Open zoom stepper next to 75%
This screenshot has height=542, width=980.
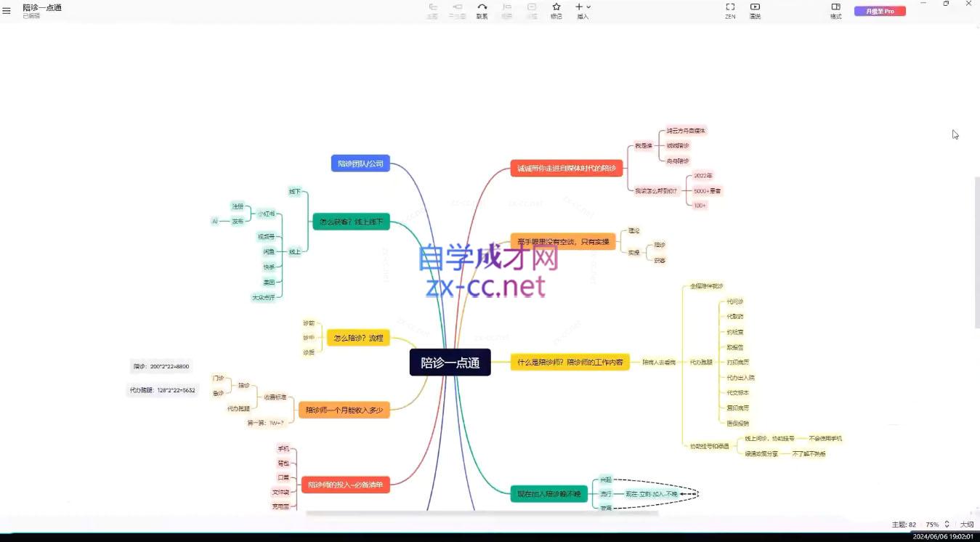click(x=947, y=525)
